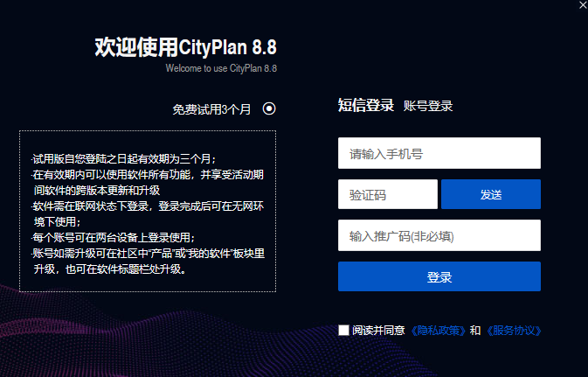Select the 免费试用3个月 radio button
The height and width of the screenshot is (377, 588).
(x=269, y=108)
